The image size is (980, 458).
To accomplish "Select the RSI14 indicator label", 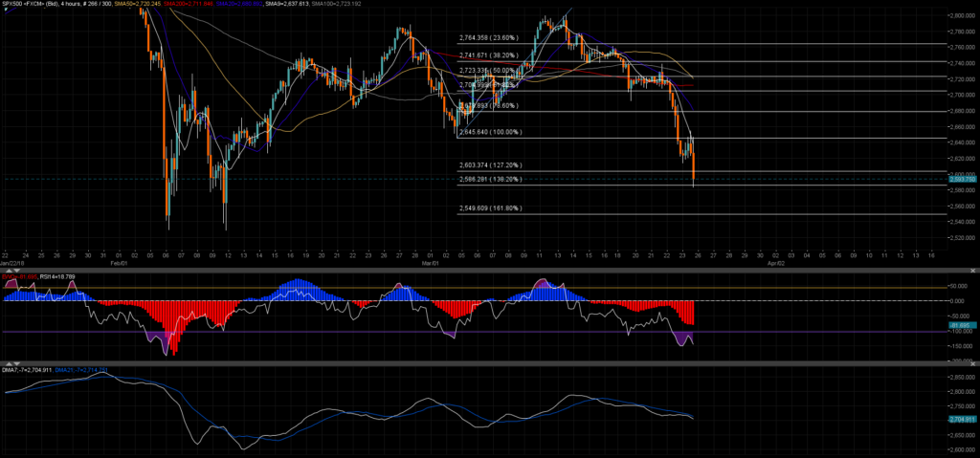I will tap(57, 276).
